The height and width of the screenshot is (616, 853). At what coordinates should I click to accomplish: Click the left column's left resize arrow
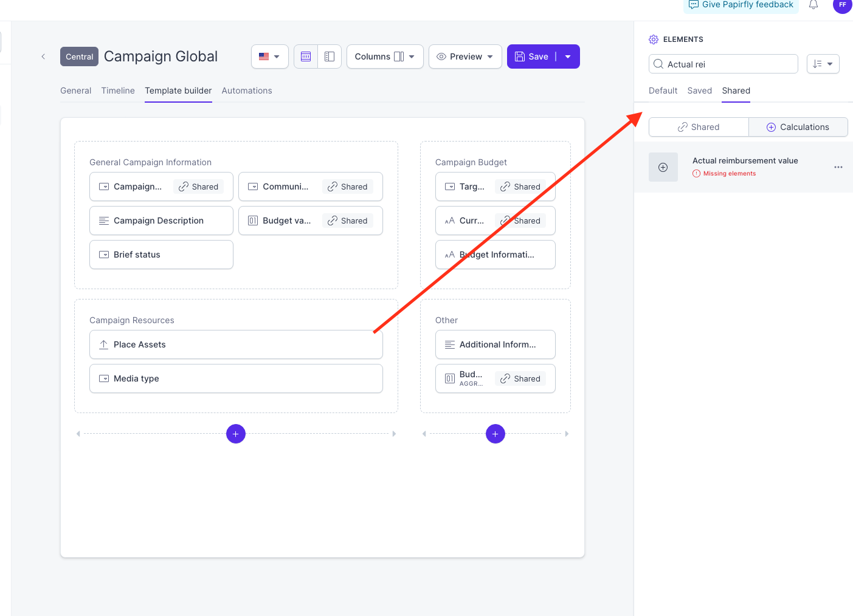[x=78, y=434]
